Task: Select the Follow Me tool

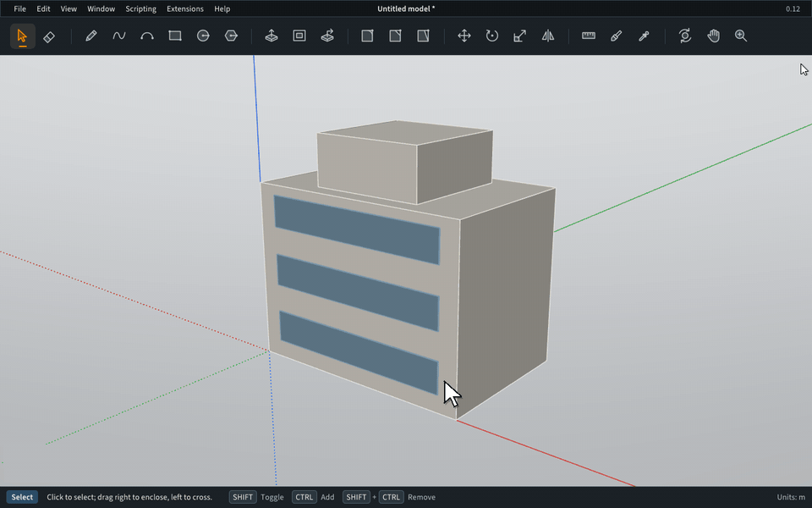Action: tap(327, 36)
